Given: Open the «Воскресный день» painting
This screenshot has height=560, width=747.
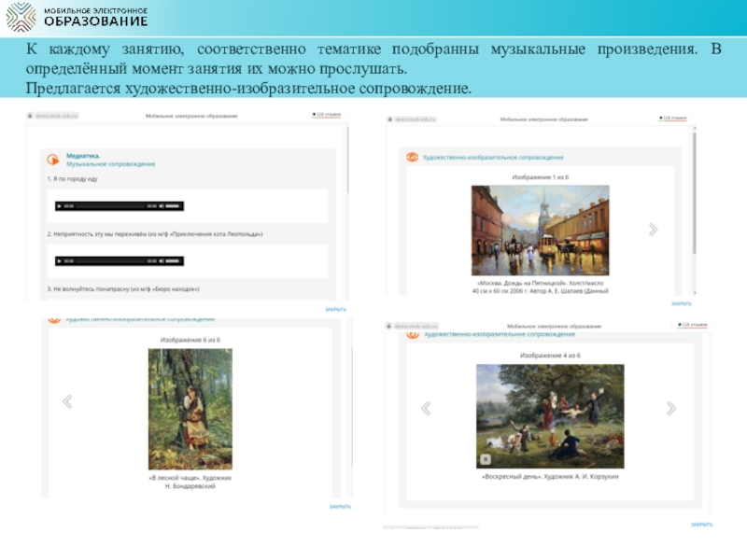Looking at the screenshot, I should [x=550, y=416].
